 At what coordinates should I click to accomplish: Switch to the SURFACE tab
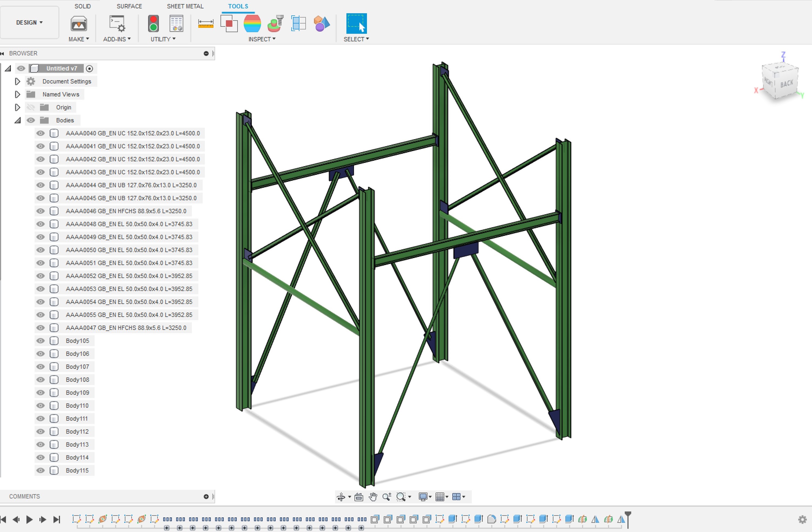pos(129,6)
